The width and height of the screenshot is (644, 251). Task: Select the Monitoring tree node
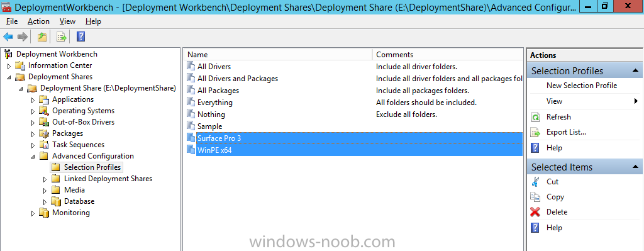coord(70,213)
